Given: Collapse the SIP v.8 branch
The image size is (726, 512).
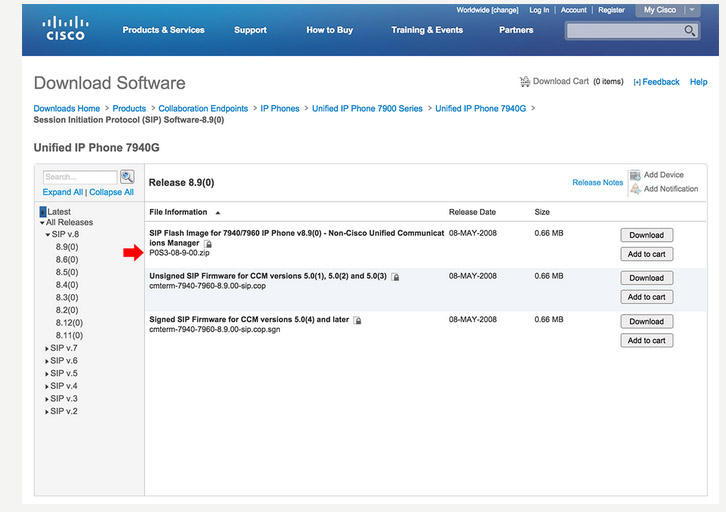Looking at the screenshot, I should 48,235.
